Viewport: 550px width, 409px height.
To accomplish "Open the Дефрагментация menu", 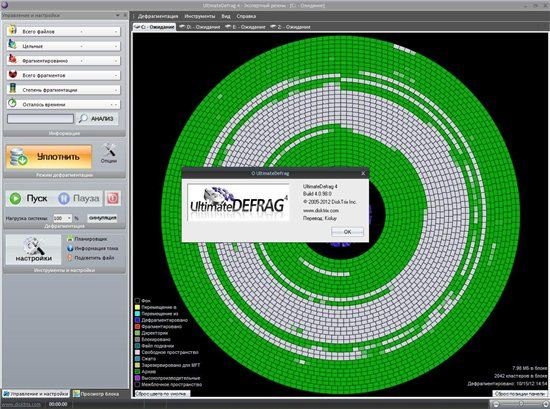I will [x=158, y=16].
